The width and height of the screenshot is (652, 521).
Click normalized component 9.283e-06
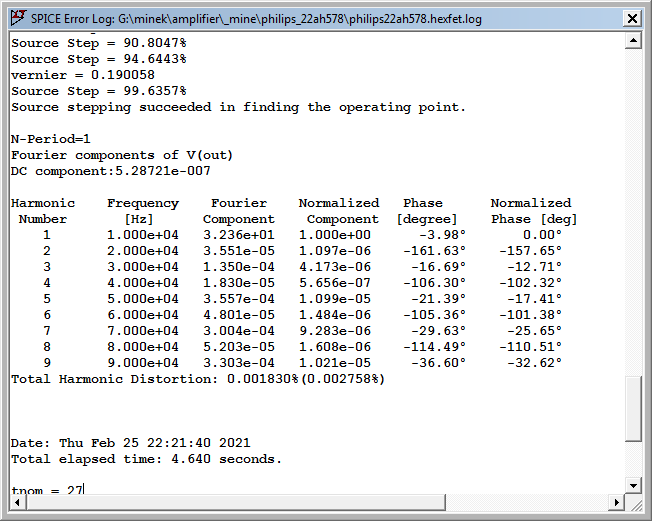coord(335,331)
